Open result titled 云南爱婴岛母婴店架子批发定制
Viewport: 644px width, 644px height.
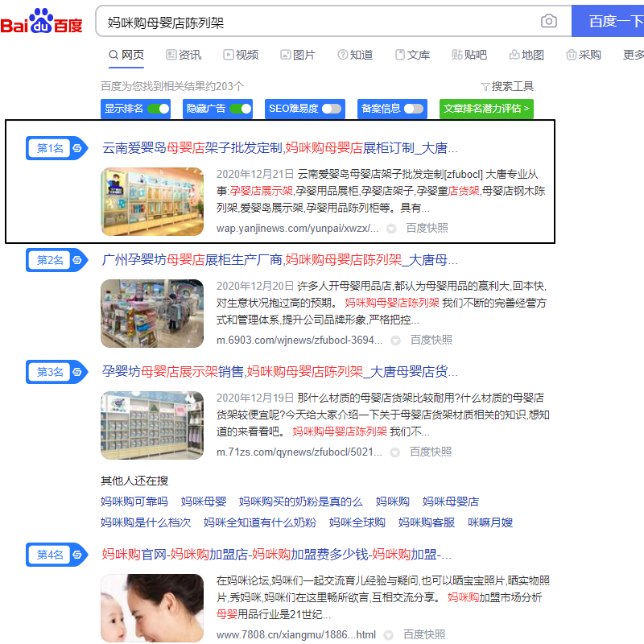pyautogui.click(x=279, y=148)
